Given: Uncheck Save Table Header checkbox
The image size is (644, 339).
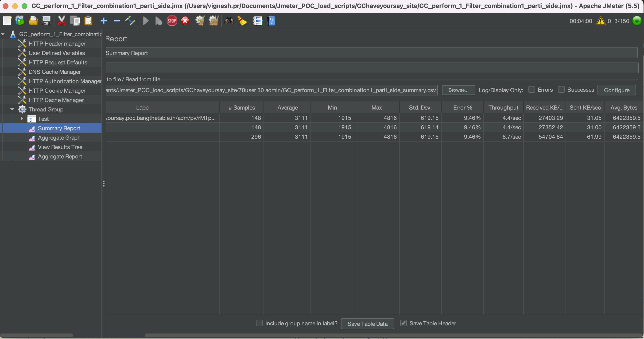Looking at the screenshot, I should 403,323.
